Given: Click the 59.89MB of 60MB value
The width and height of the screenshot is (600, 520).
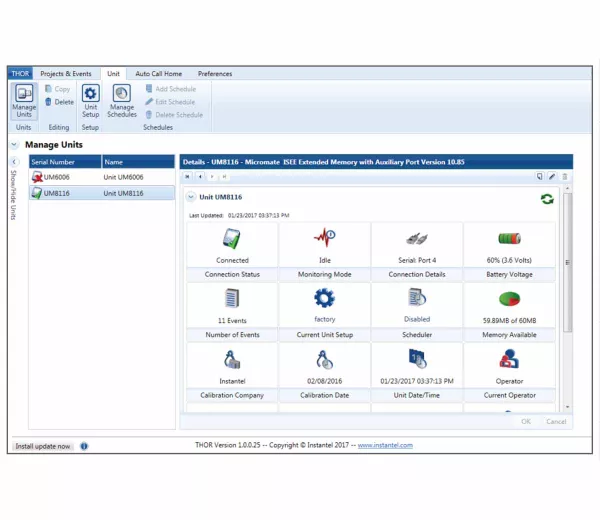Looking at the screenshot, I should point(509,321).
